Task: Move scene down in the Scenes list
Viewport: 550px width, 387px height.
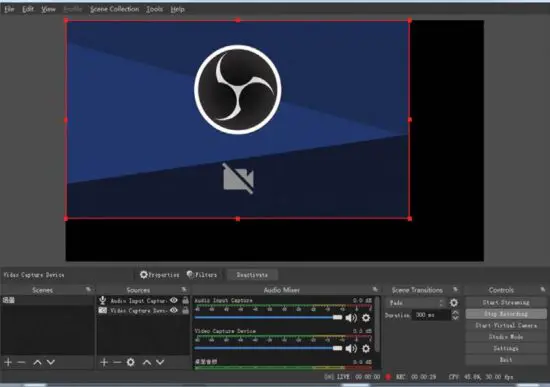Action: point(51,362)
